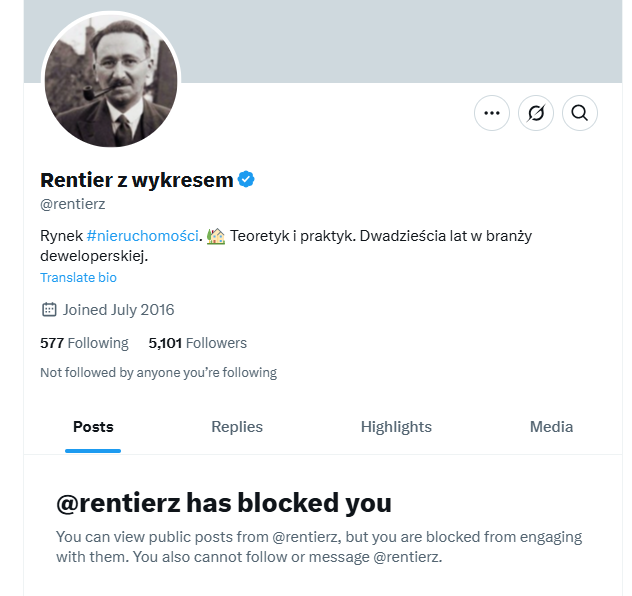
Task: View the 577 Following list
Action: 84,343
